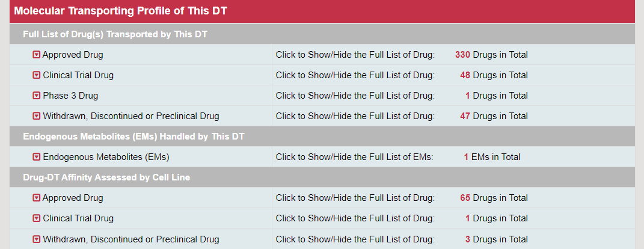
Task: Click the red 330 drug count number
Action: click(x=462, y=55)
